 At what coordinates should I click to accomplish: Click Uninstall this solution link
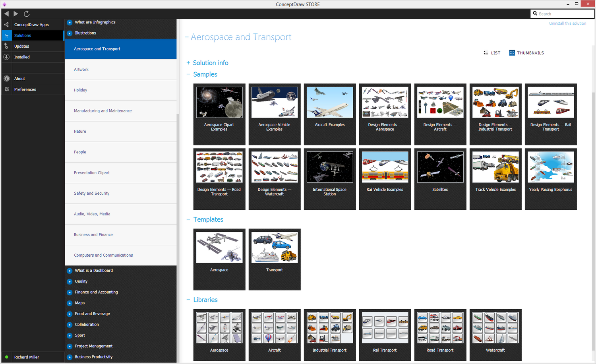[567, 23]
